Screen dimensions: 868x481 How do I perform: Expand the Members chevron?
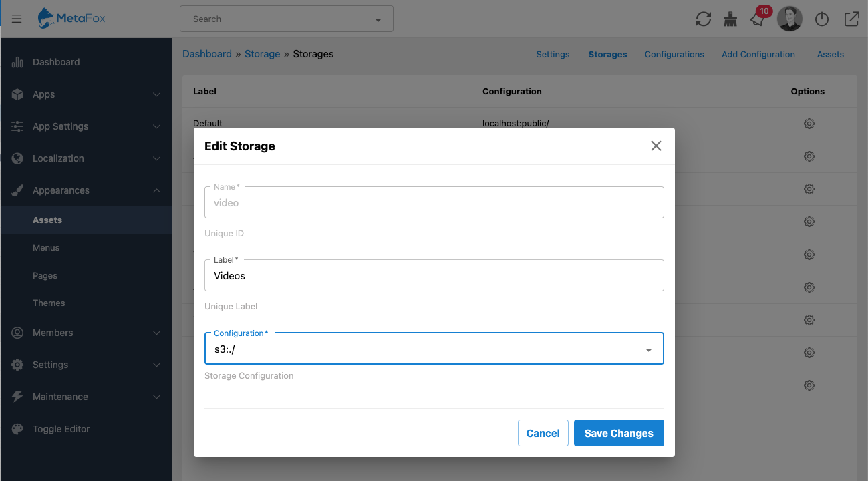[x=156, y=333]
